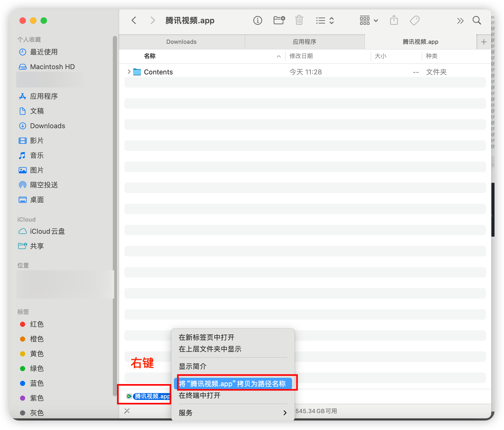Viewport: 504px width, 430px height.
Task: Click the tag icon in toolbar
Action: (x=415, y=20)
